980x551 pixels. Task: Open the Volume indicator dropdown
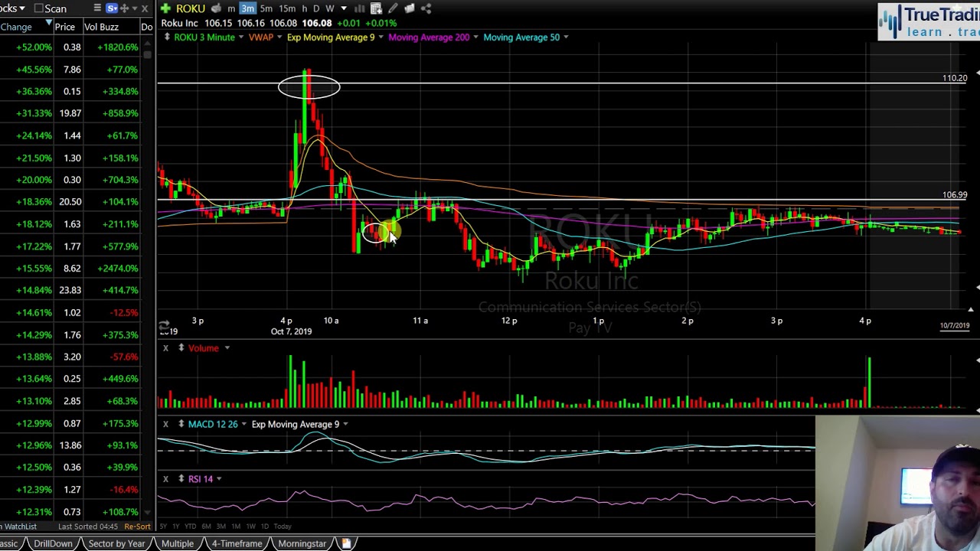tap(227, 348)
